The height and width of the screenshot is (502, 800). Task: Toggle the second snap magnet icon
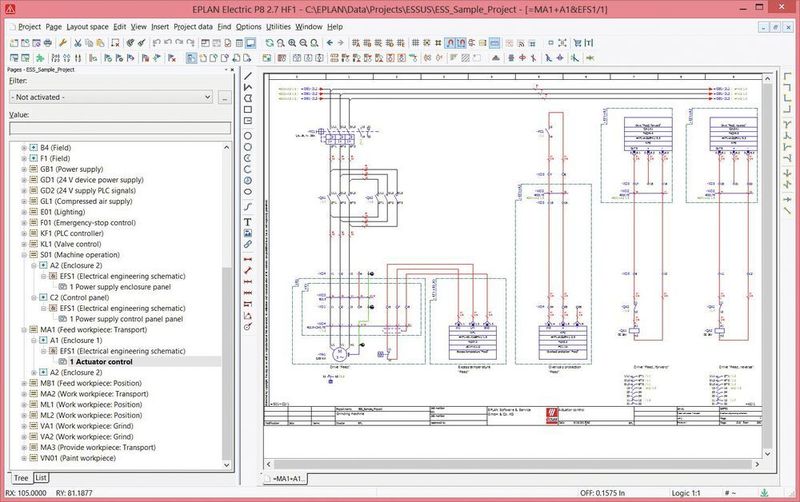pos(461,43)
